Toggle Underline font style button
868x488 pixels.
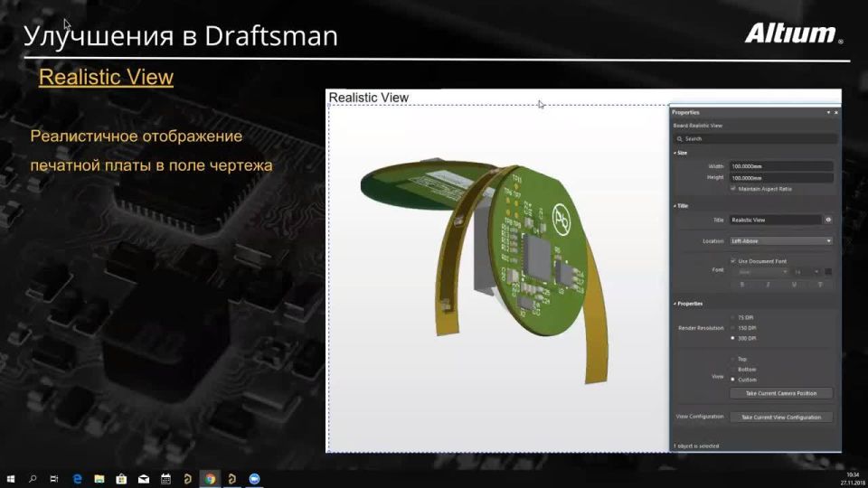[794, 285]
